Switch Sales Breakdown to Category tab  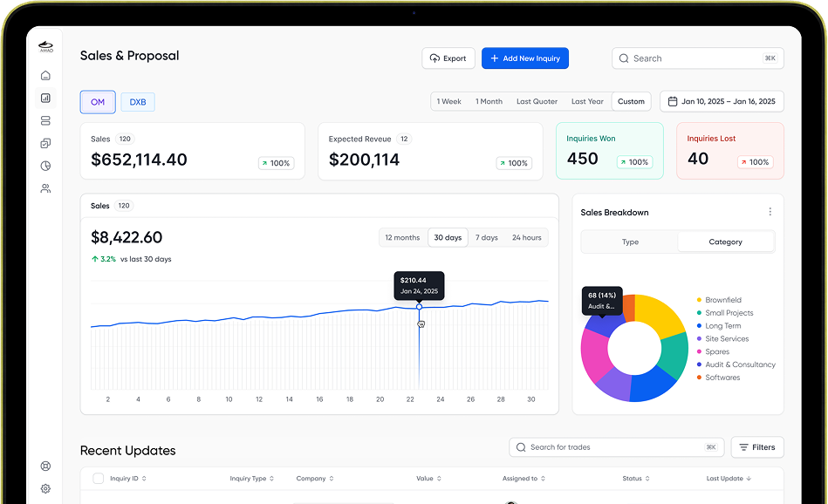726,242
